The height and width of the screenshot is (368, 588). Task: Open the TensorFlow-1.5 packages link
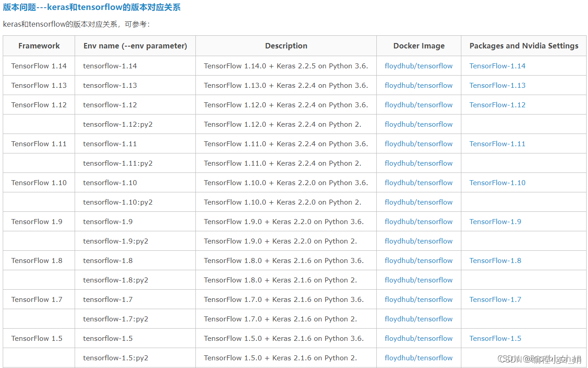[x=495, y=339]
